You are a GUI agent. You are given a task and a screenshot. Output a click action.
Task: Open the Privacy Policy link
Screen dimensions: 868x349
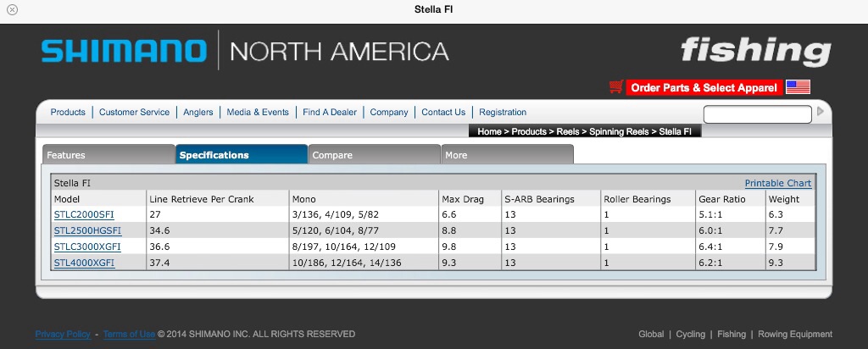pyautogui.click(x=63, y=334)
